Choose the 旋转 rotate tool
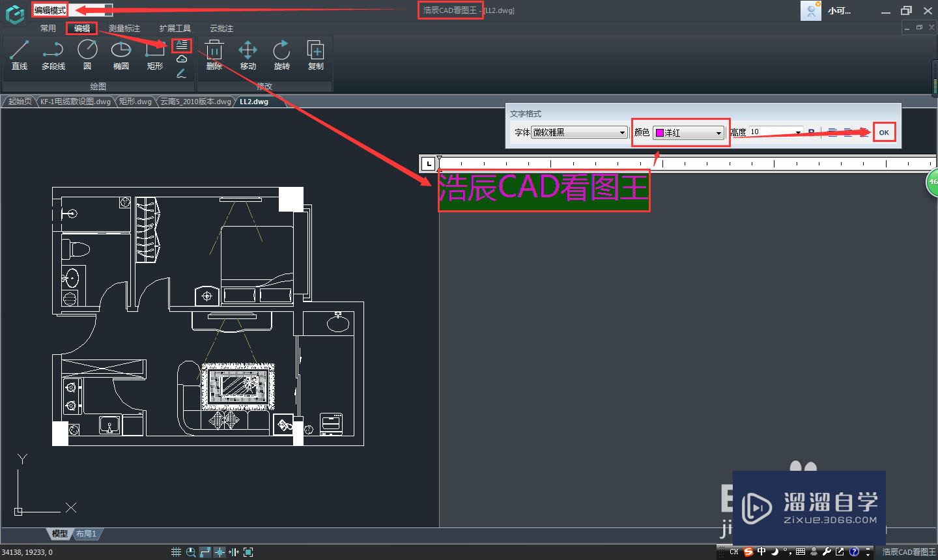 [x=282, y=55]
